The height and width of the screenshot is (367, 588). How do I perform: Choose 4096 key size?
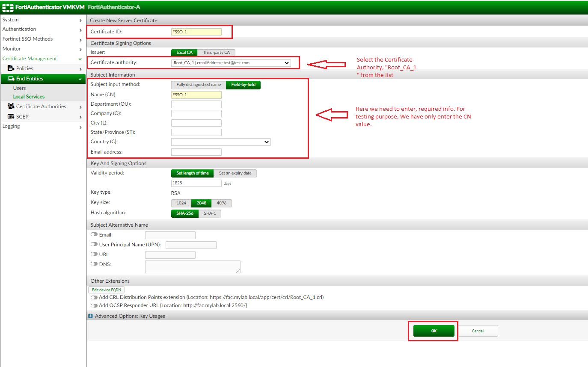[222, 203]
